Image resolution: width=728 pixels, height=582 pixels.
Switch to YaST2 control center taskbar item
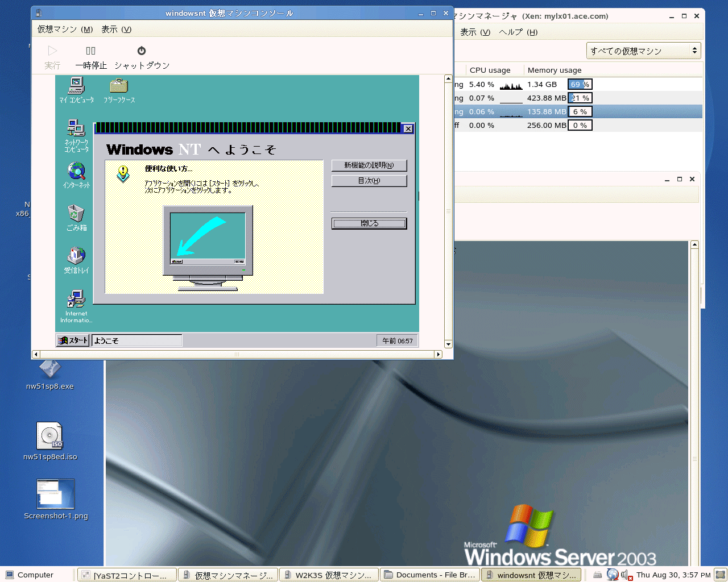(127, 575)
